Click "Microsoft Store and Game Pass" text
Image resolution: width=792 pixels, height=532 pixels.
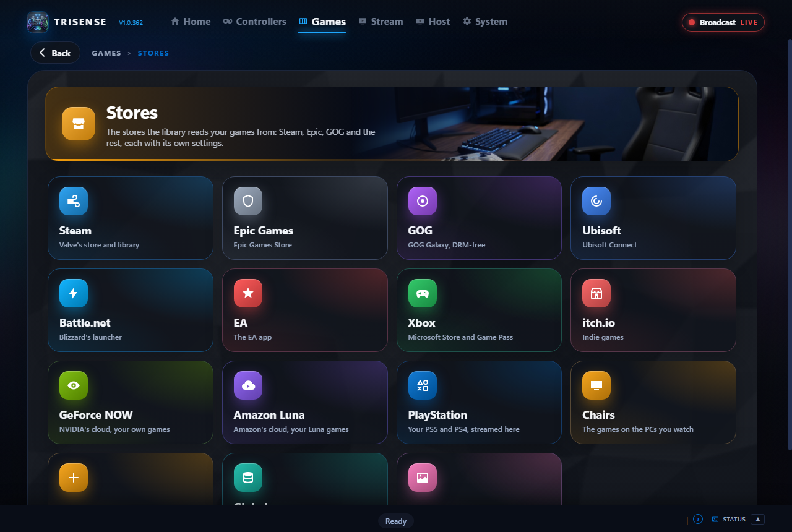point(460,337)
